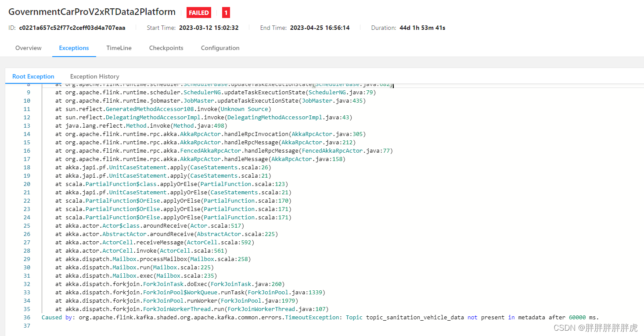This screenshot has width=644, height=336.
Task: Click the ForkJoinTask.doExec stack frame
Action: coord(170,284)
